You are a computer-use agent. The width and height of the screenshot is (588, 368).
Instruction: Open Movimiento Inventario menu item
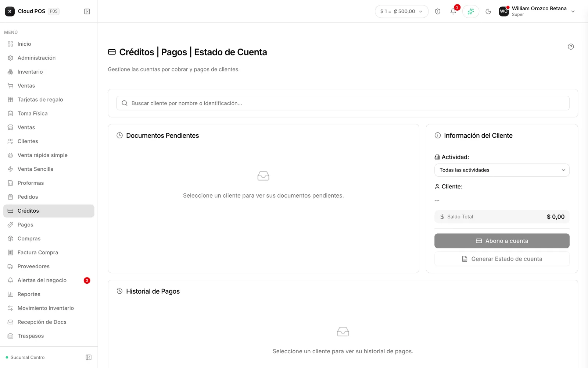pyautogui.click(x=49, y=308)
